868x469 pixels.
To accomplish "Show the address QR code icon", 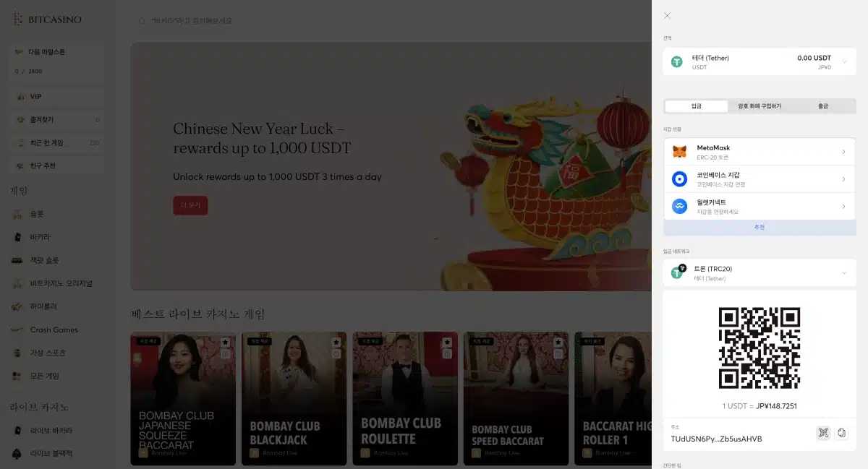I will 823,433.
